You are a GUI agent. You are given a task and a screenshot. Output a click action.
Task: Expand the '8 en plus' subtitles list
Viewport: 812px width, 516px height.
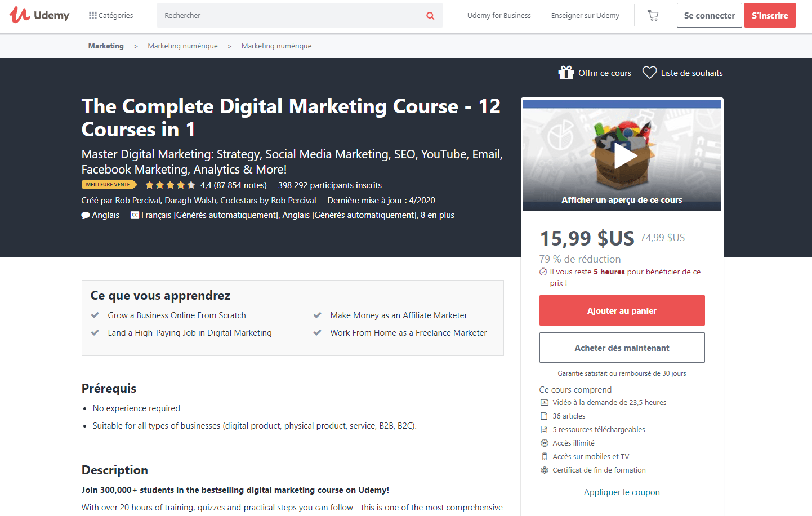pyautogui.click(x=437, y=215)
